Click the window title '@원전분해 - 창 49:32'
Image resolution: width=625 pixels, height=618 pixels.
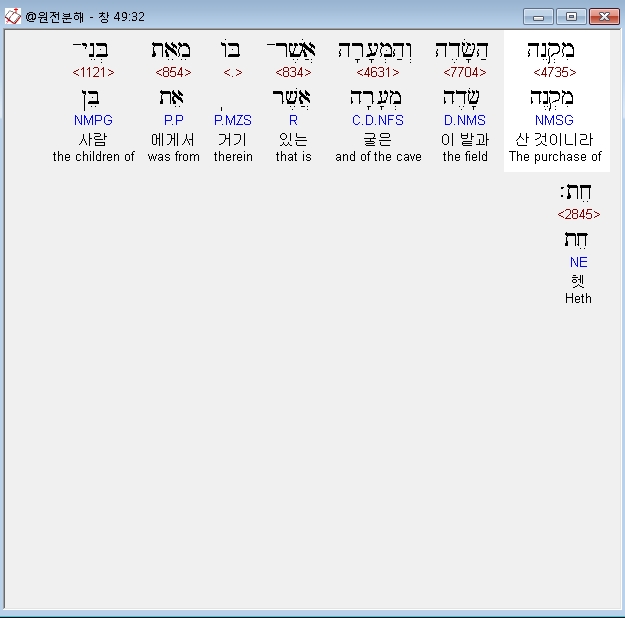(x=85, y=17)
